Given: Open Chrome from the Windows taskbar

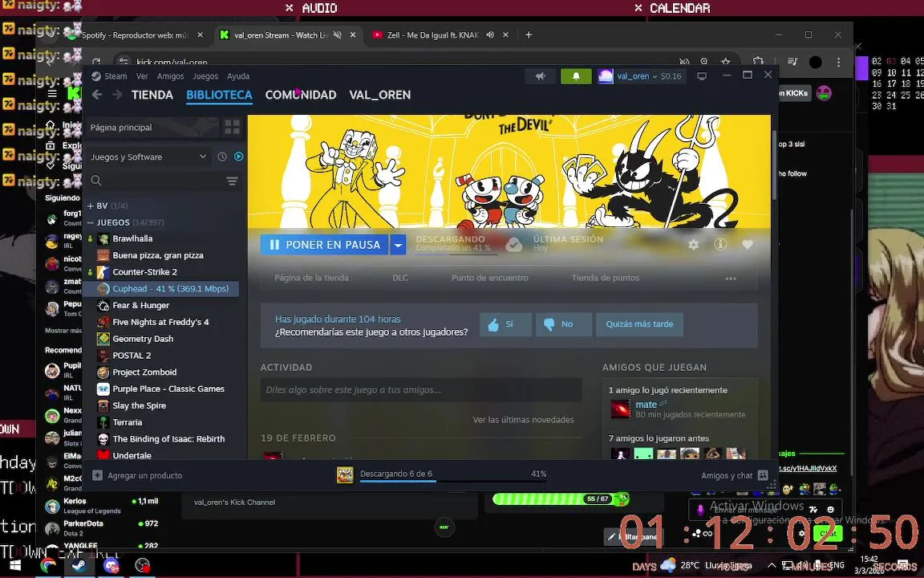Looking at the screenshot, I should pyautogui.click(x=47, y=566).
